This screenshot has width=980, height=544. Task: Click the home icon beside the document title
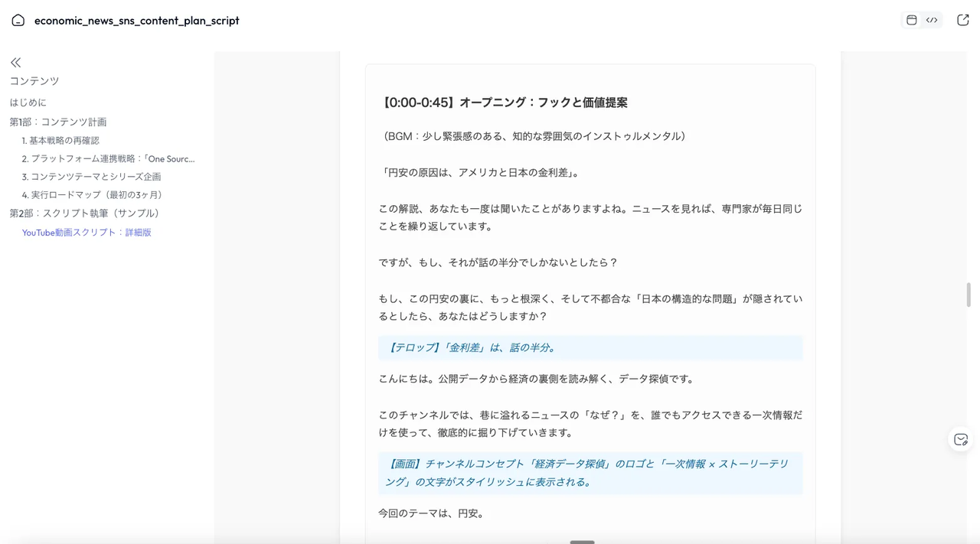(18, 21)
